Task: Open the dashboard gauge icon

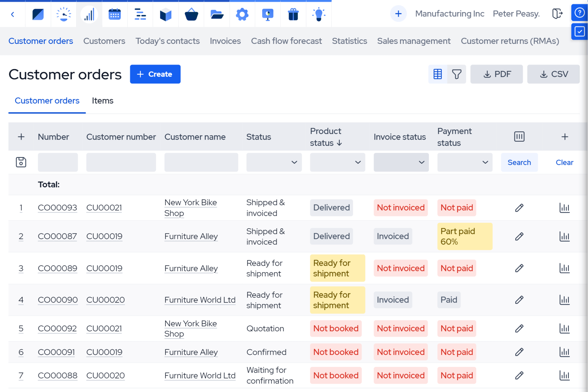Action: [63, 14]
